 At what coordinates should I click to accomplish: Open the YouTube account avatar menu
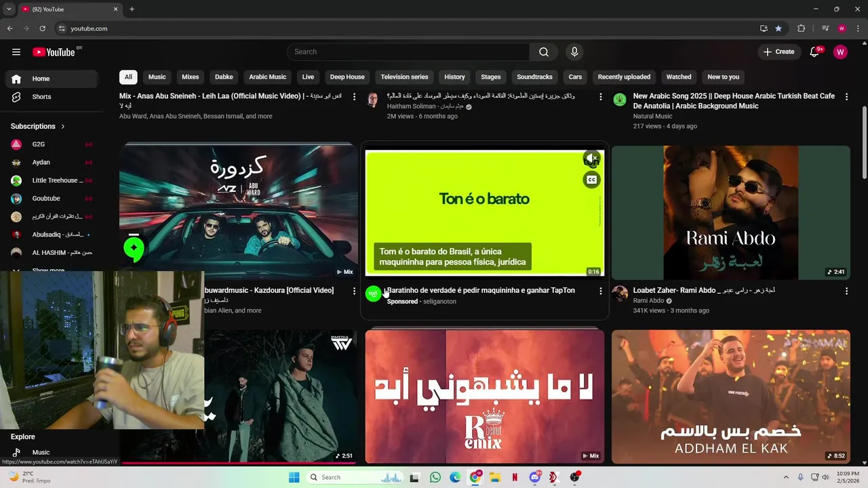pyautogui.click(x=840, y=52)
